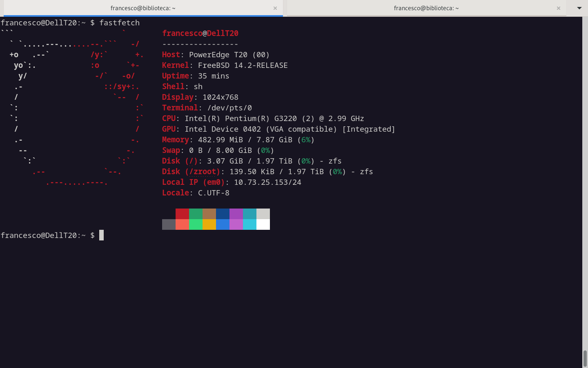Click the dark purple color block

click(236, 214)
